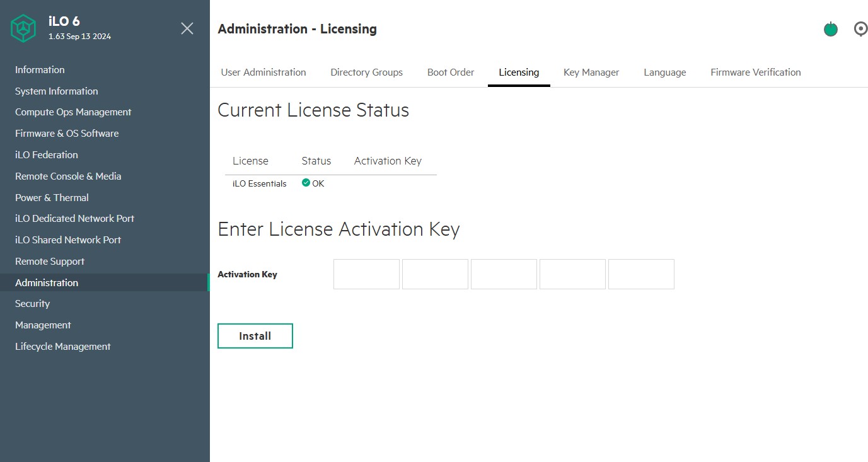Viewport: 868px width, 462px height.
Task: Select the Boot Order tab
Action: tap(451, 72)
